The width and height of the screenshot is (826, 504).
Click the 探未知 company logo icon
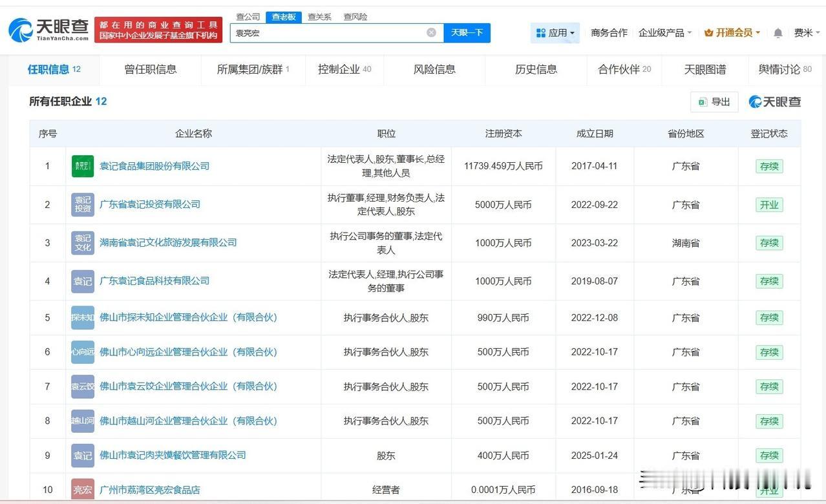click(x=83, y=318)
